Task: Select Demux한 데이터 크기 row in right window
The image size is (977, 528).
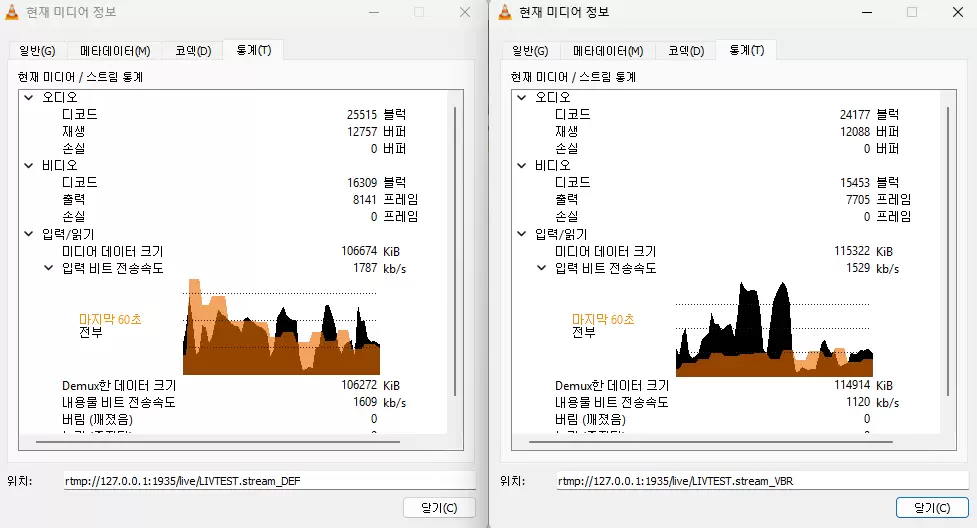Action: 727,385
